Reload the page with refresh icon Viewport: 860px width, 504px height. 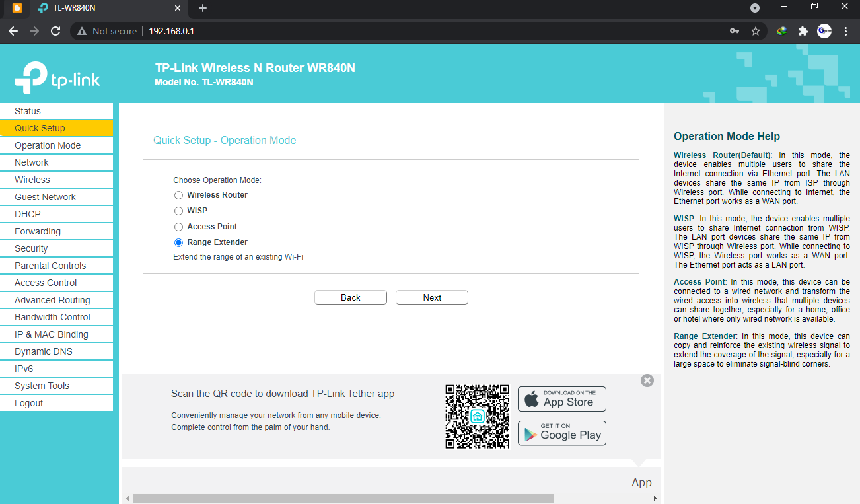coord(55,31)
